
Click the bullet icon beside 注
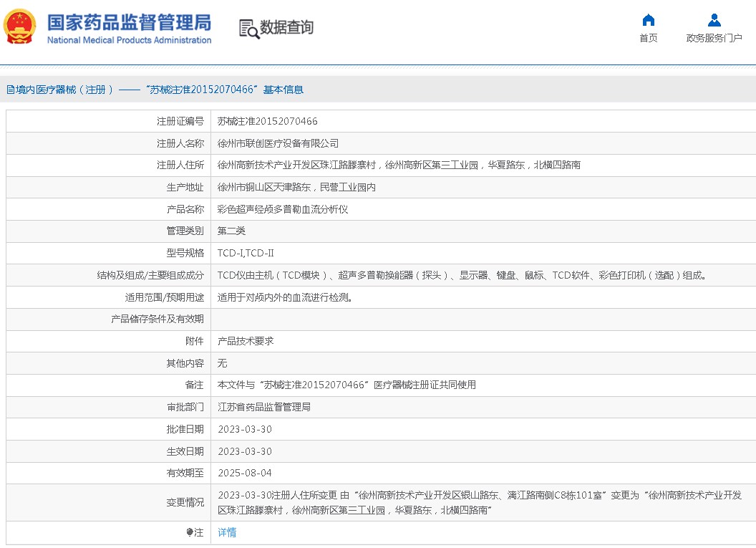[190, 532]
